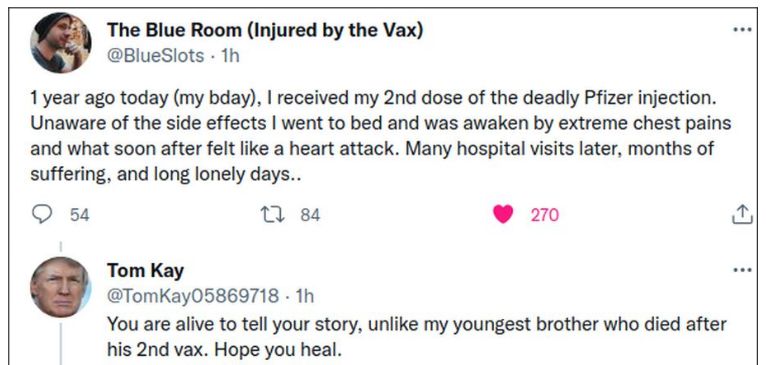Open The Blue Room profile picture
This screenshot has width=766, height=365.
tap(61, 43)
